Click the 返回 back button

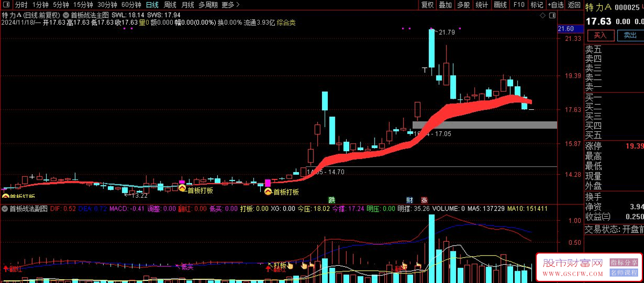coord(574,5)
